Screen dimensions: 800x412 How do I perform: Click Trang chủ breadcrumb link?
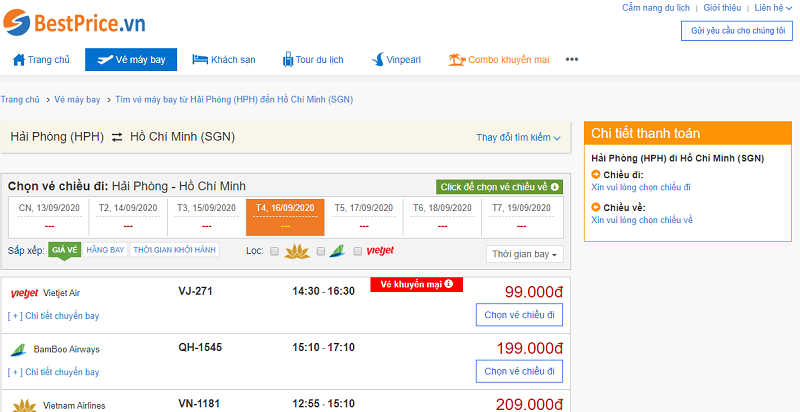point(20,99)
